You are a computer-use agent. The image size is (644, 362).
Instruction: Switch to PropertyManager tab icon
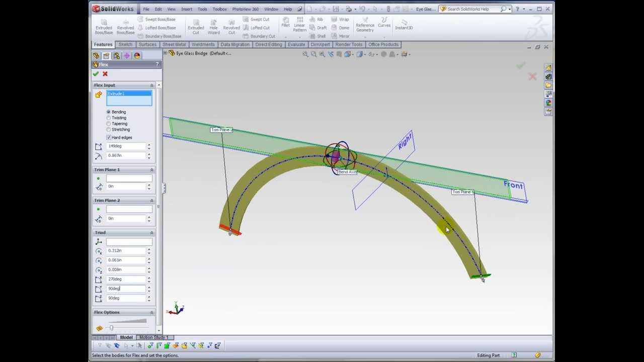click(x=106, y=56)
